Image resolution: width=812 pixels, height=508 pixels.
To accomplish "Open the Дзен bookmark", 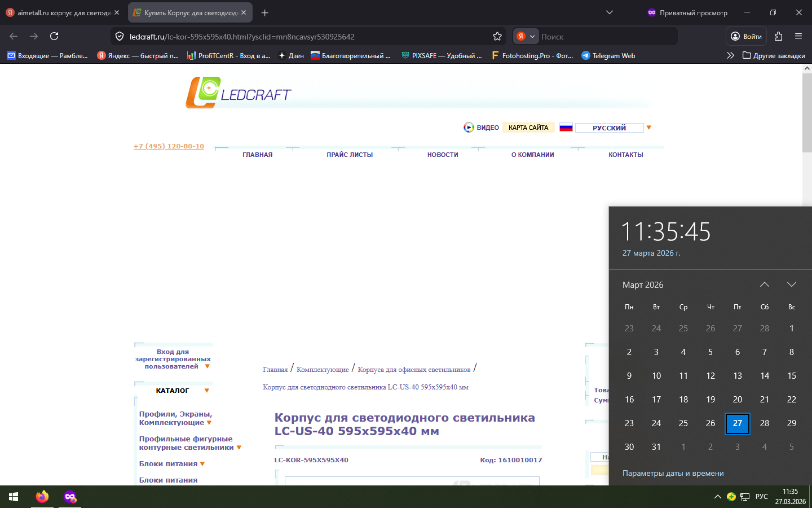I will [291, 55].
